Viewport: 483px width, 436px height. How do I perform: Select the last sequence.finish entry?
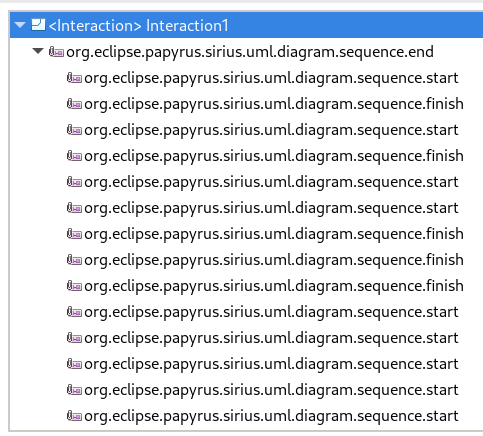coord(274,286)
